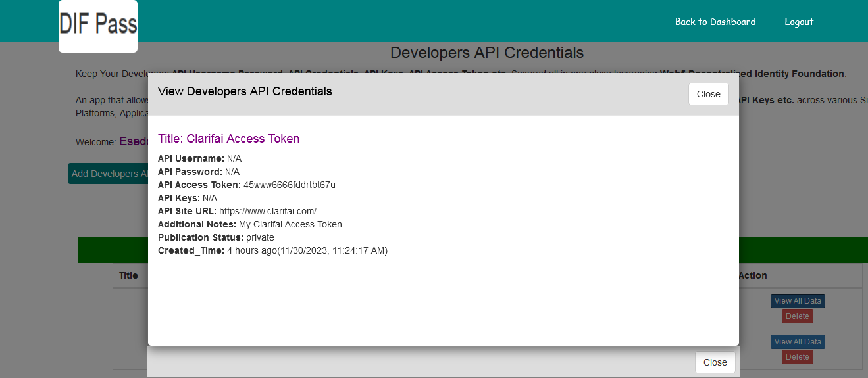Click the API Keys N/A line
This screenshot has width=868, height=378.
188,198
